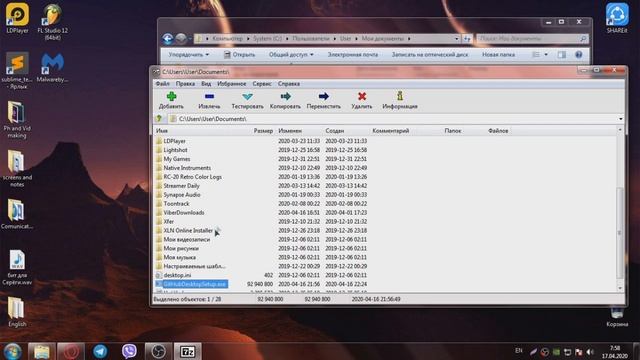Expand the Explorer address bar history dropdown
The width and height of the screenshot is (640, 360).
[x=457, y=39]
